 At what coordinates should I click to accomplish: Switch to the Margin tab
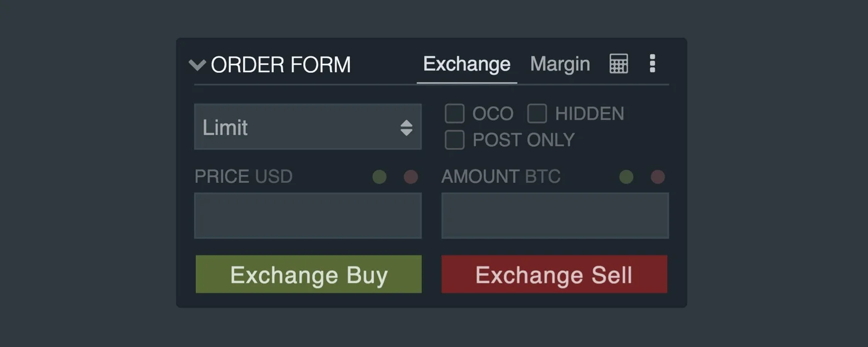click(559, 64)
